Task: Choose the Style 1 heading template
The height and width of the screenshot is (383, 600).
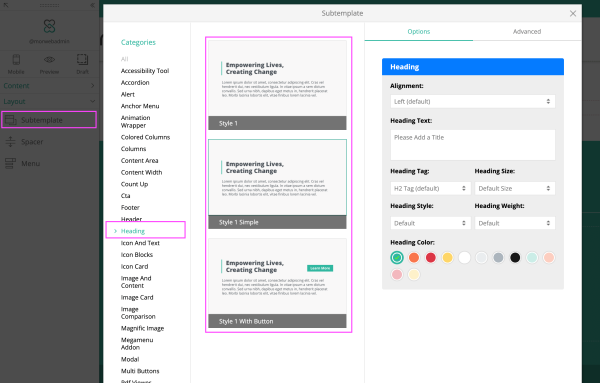Action: tap(277, 85)
